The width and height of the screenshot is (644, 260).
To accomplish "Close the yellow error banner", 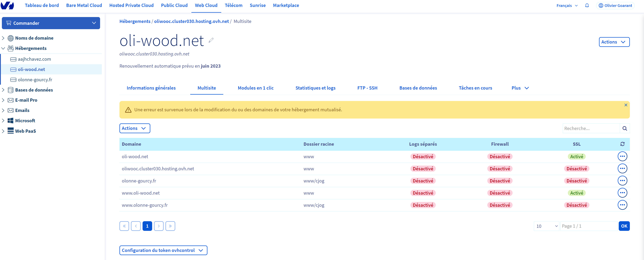I will tap(625, 105).
